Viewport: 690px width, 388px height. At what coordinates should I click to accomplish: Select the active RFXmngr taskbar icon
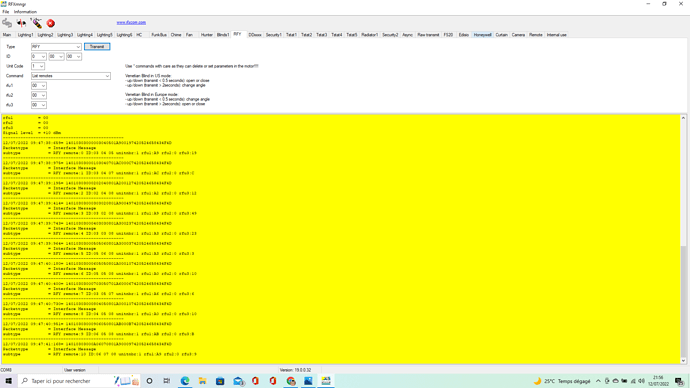326,381
